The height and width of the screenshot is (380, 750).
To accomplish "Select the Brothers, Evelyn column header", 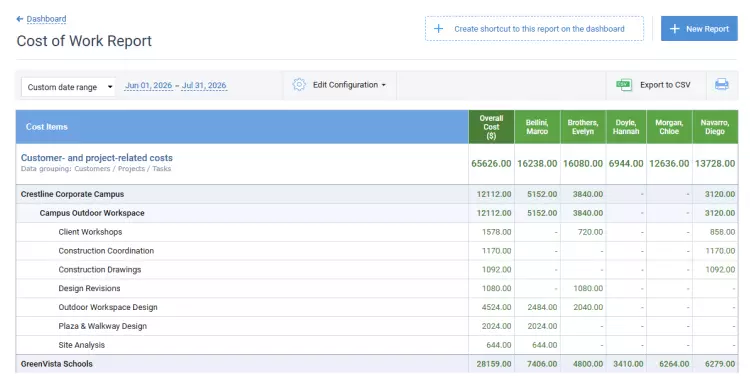I will click(x=583, y=127).
